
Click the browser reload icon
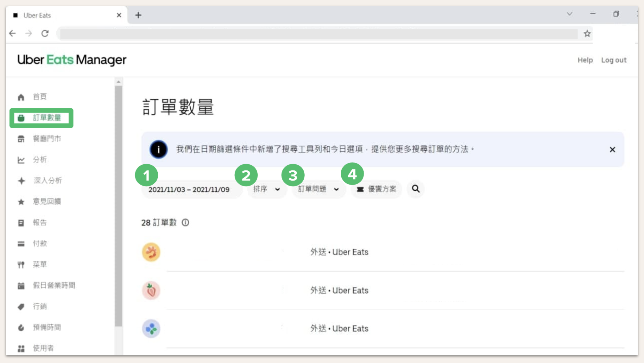pyautogui.click(x=45, y=33)
